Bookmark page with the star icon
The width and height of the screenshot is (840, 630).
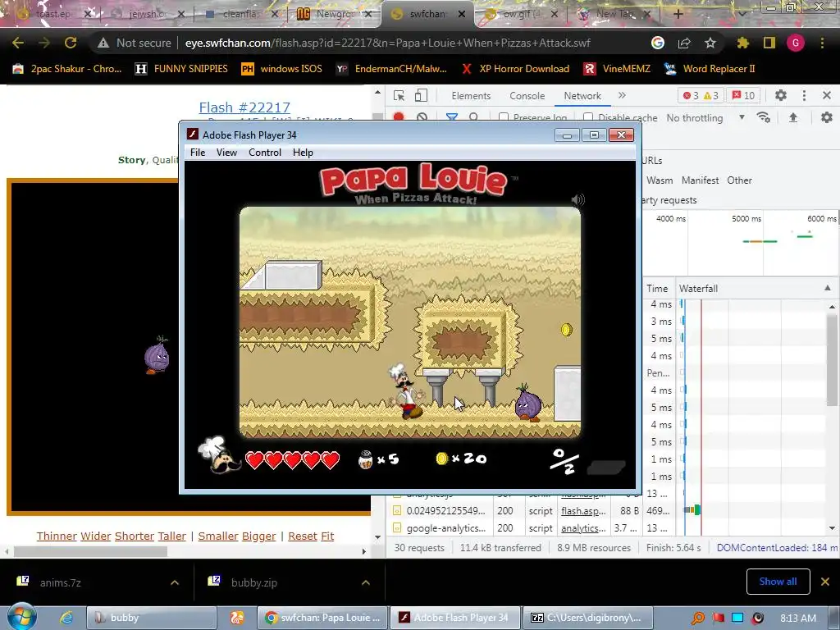click(x=710, y=43)
